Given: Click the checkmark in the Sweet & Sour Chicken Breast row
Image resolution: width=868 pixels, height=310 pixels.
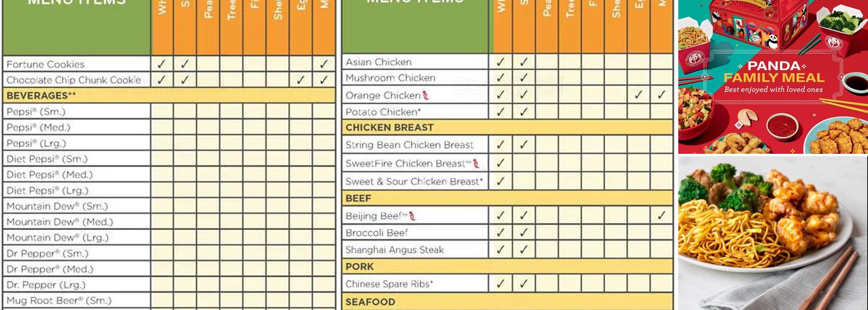Looking at the screenshot, I should pyautogui.click(x=500, y=182).
